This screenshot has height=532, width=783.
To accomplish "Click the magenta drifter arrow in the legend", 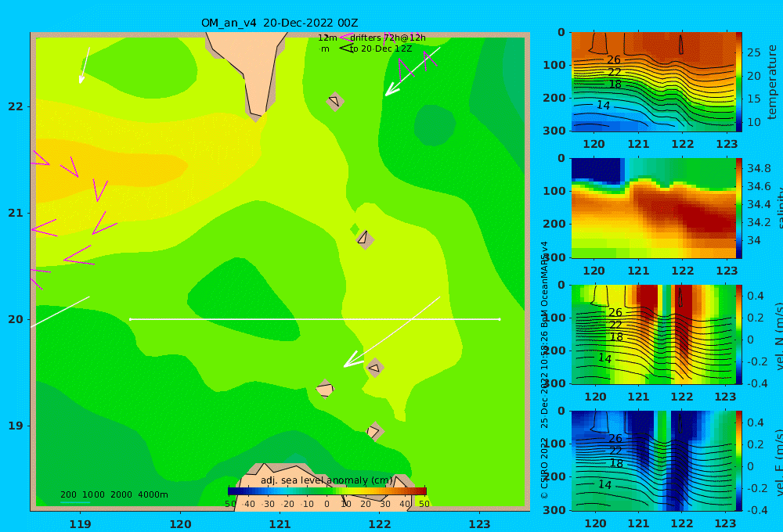I will pos(345,37).
